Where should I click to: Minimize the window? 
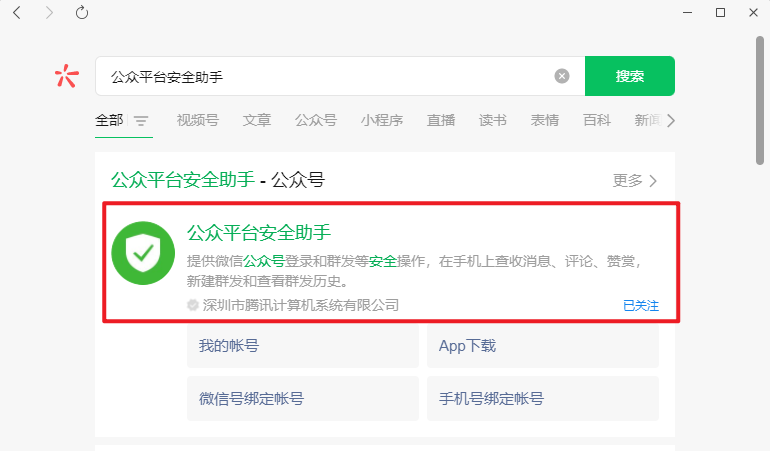[688, 12]
